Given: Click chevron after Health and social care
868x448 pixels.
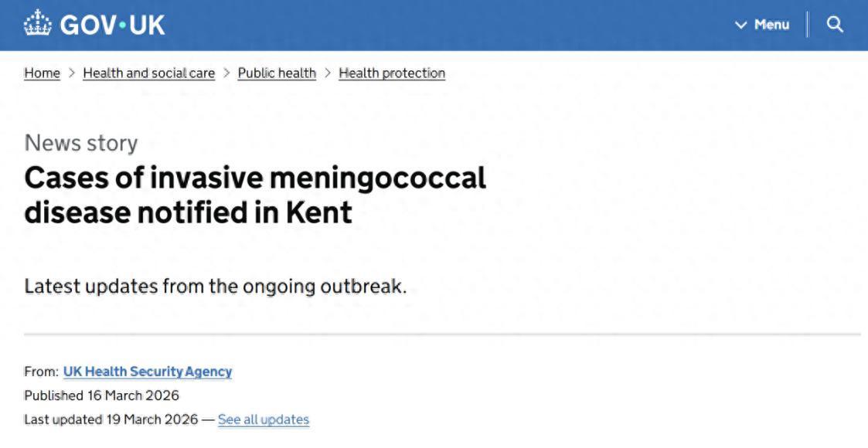Looking at the screenshot, I should pyautogui.click(x=226, y=73).
